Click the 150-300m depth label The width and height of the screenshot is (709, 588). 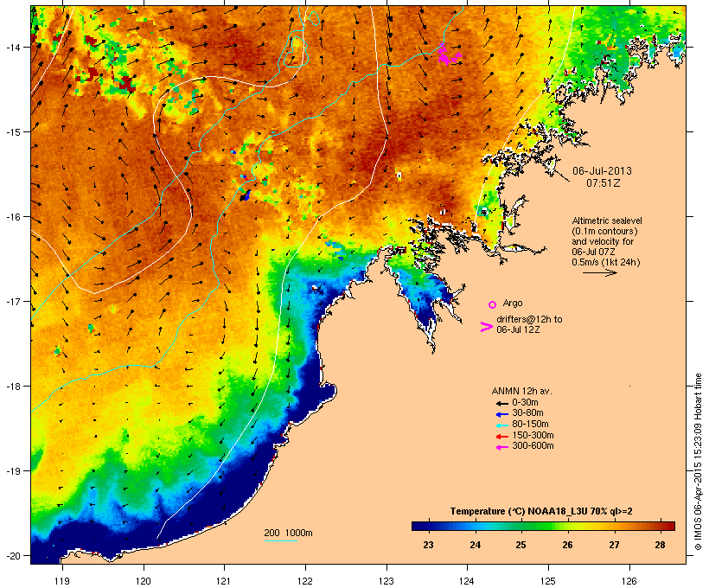[533, 435]
